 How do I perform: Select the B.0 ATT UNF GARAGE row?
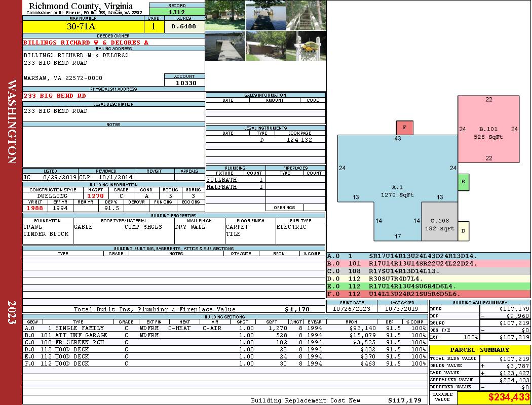225,335
